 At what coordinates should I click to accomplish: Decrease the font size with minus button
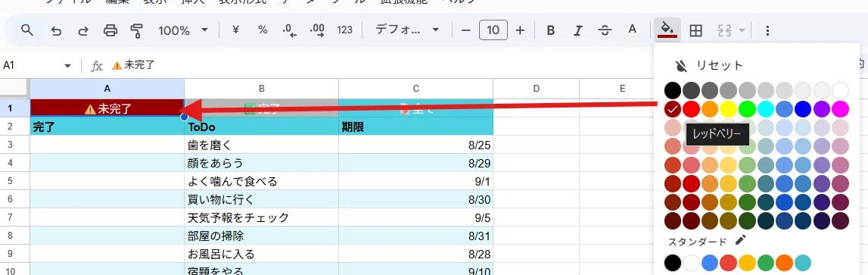click(x=465, y=30)
